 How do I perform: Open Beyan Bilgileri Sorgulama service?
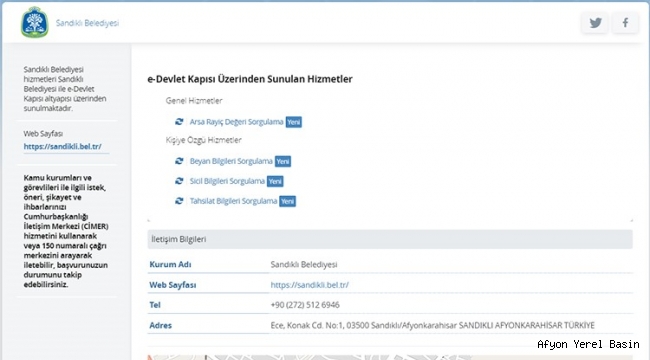[231, 161]
